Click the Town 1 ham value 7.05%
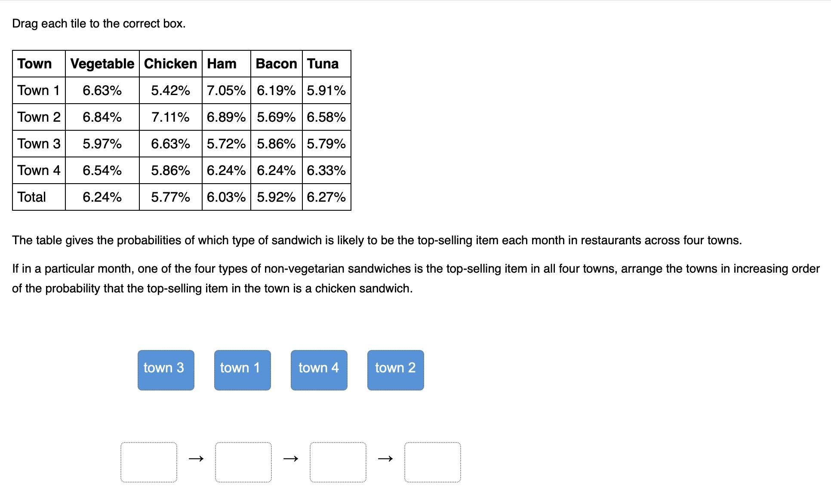The image size is (831, 504). tap(226, 90)
